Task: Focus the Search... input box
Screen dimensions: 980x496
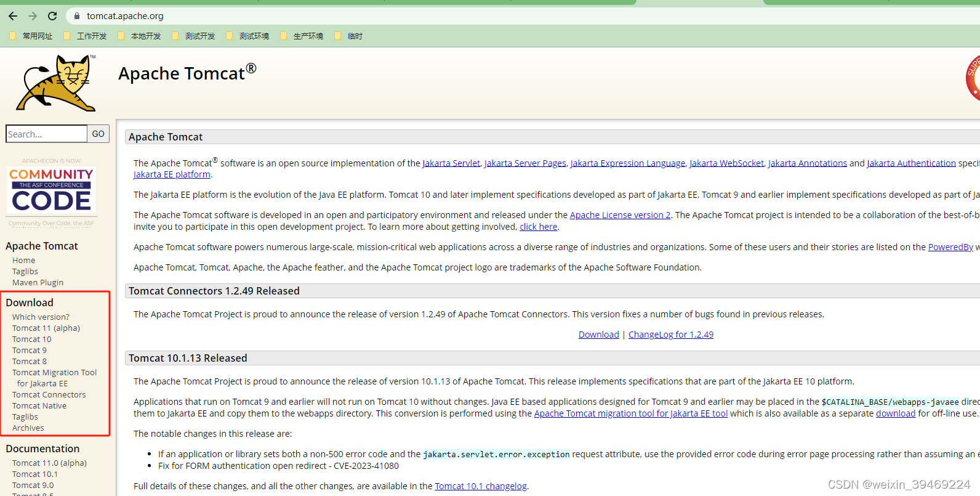Action: tap(46, 134)
